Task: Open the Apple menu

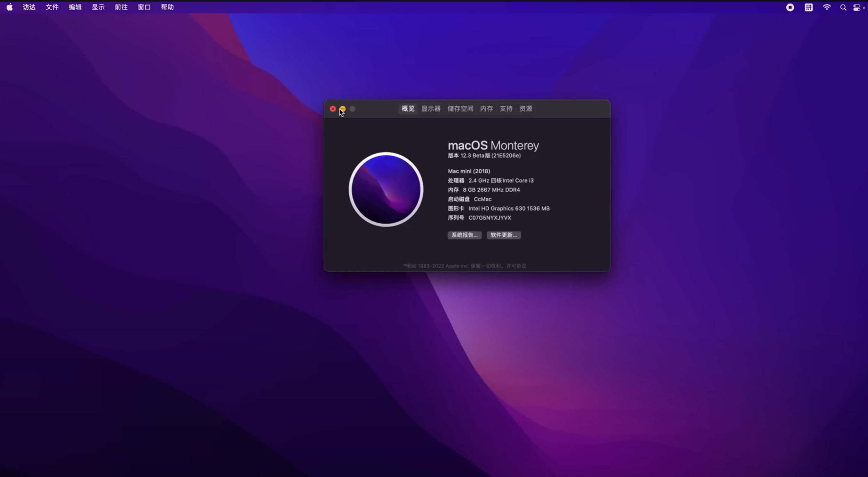Action: click(x=9, y=7)
